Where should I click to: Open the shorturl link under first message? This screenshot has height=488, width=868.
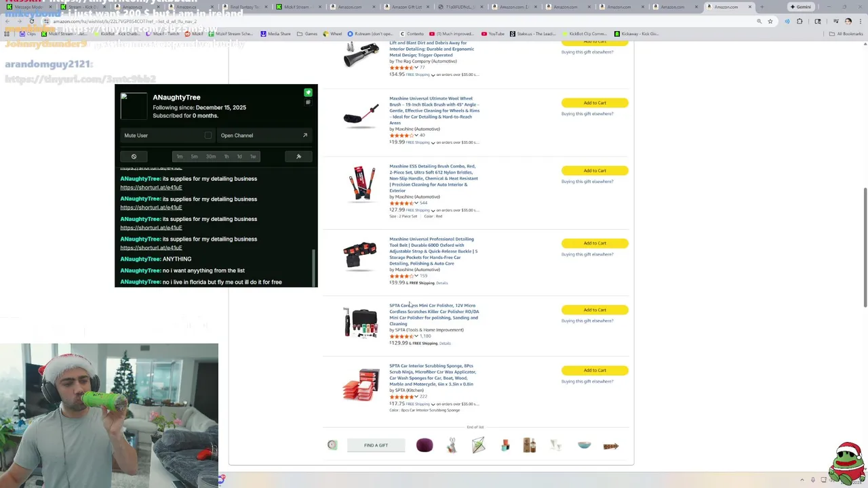[x=151, y=188]
